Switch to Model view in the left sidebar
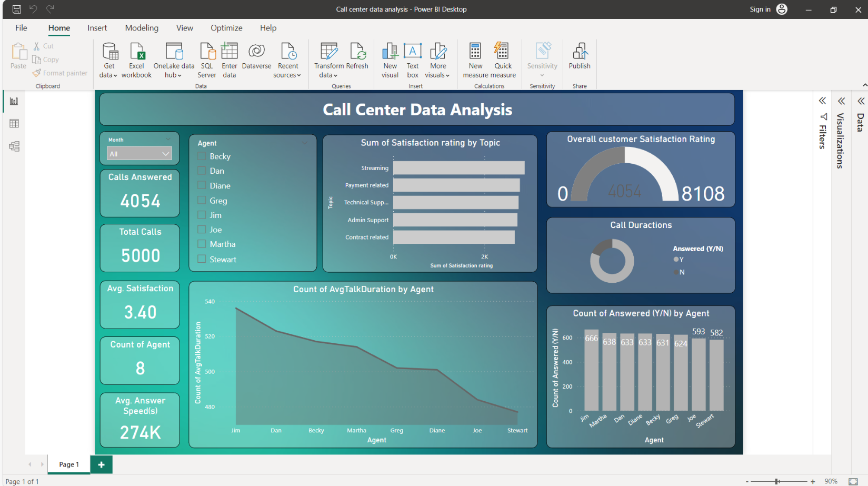This screenshot has width=868, height=486. tap(14, 146)
